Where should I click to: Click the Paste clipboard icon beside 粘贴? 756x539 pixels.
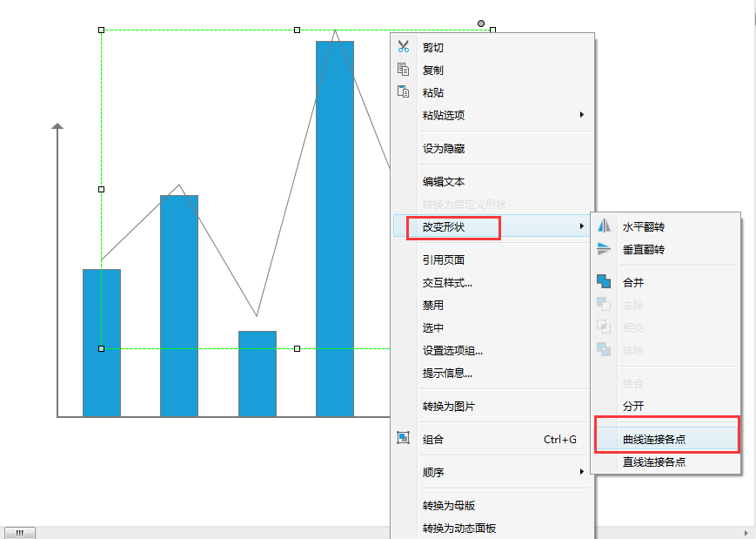pos(404,91)
